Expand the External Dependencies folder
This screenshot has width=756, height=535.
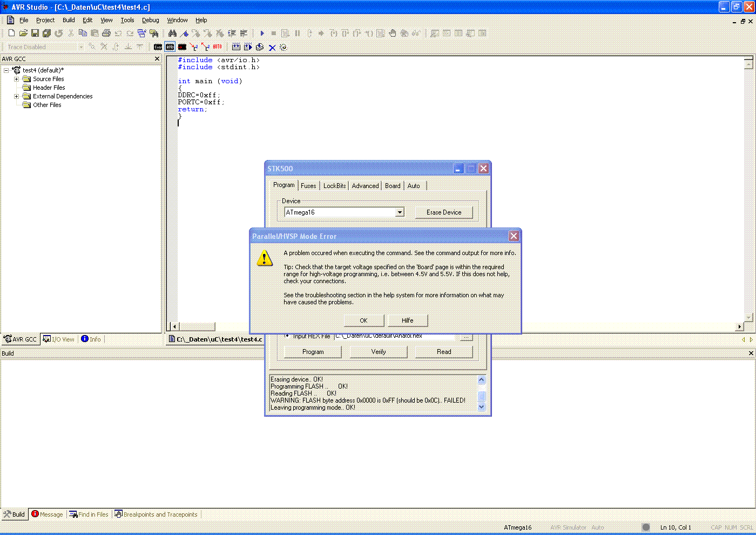point(16,96)
